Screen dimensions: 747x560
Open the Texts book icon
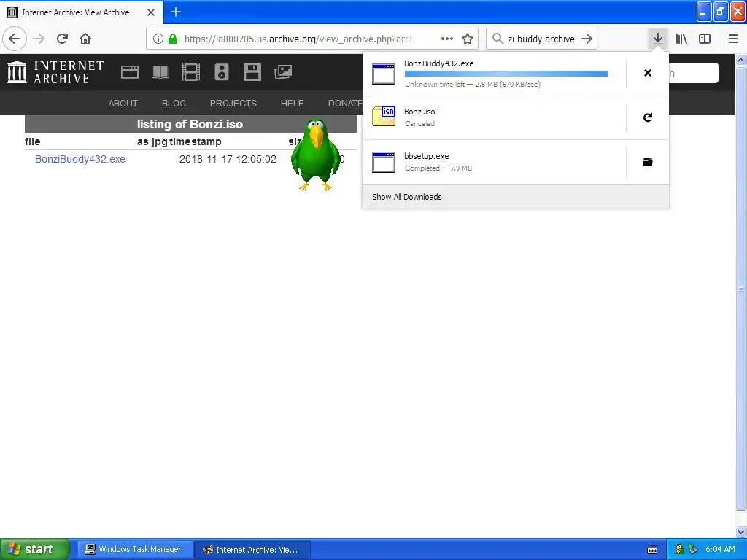point(160,72)
